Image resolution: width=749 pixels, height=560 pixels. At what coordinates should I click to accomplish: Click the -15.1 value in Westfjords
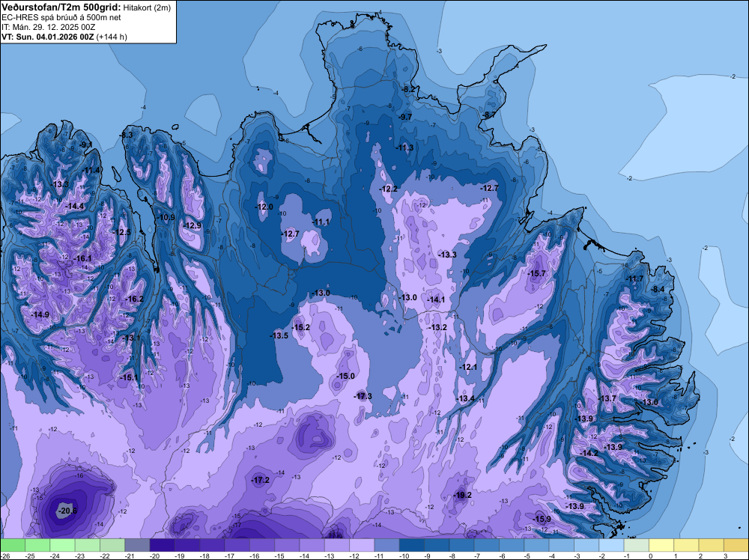point(129,377)
